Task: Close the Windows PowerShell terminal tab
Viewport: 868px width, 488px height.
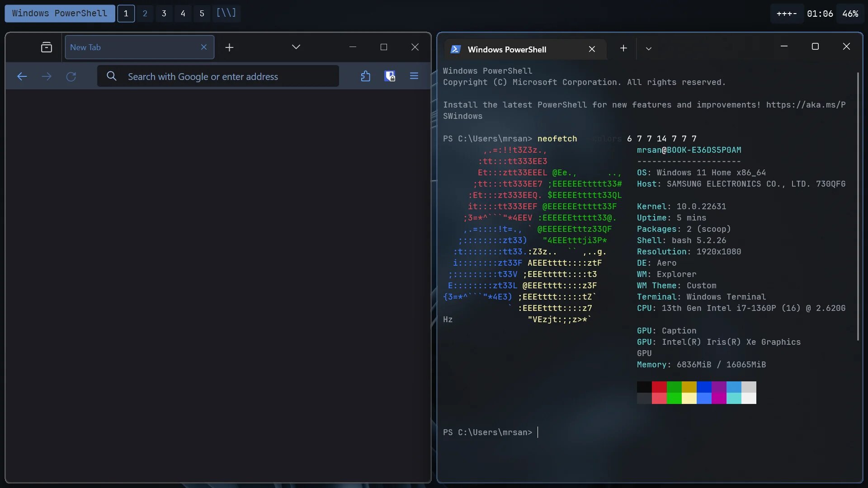Action: coord(592,49)
